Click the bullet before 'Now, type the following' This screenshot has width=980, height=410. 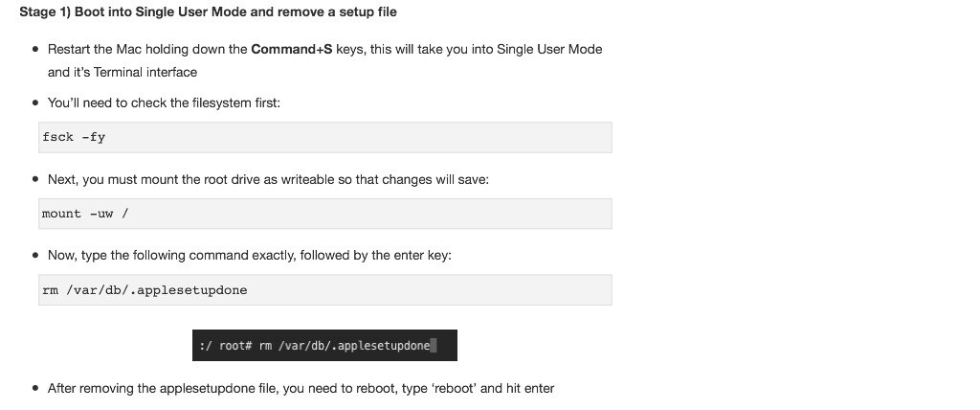[35, 256]
